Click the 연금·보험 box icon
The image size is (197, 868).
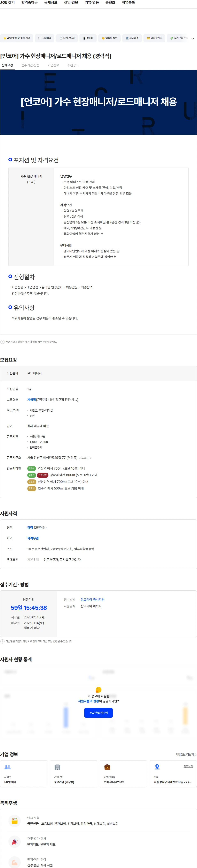tap(14, 821)
